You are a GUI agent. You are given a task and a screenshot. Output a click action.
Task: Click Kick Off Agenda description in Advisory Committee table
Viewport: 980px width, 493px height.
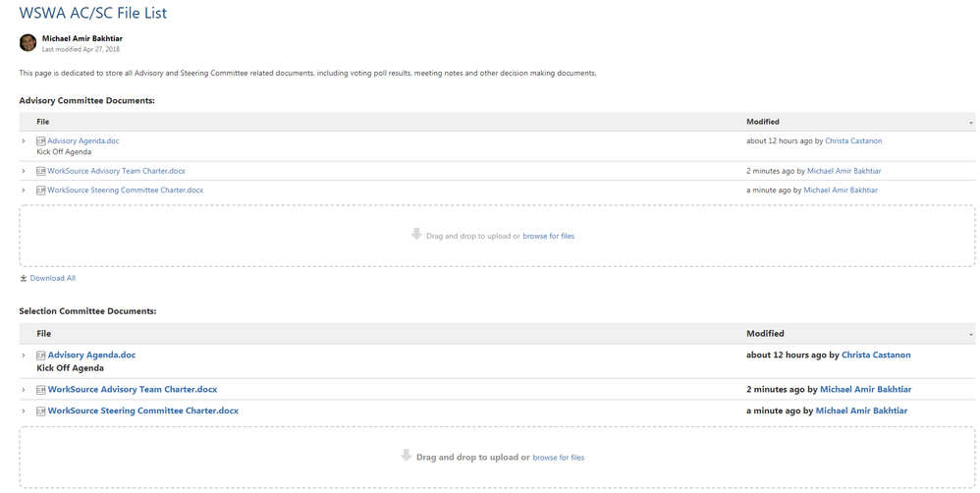[64, 152]
